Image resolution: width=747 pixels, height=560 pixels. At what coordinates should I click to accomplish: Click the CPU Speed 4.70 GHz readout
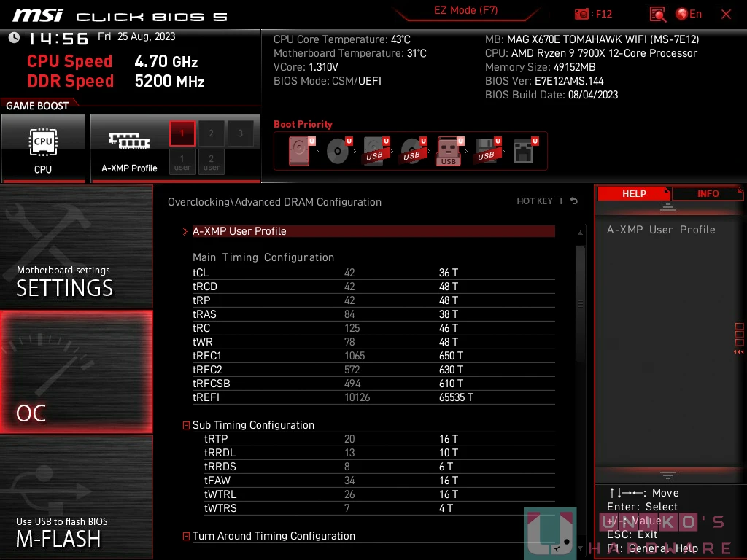[x=112, y=61]
